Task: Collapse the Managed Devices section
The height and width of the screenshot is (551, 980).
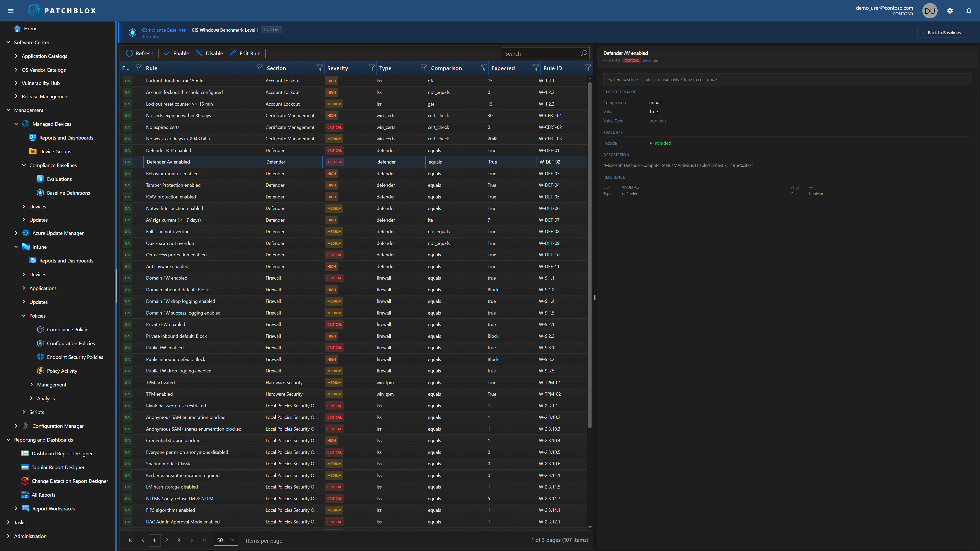Action: [x=16, y=123]
